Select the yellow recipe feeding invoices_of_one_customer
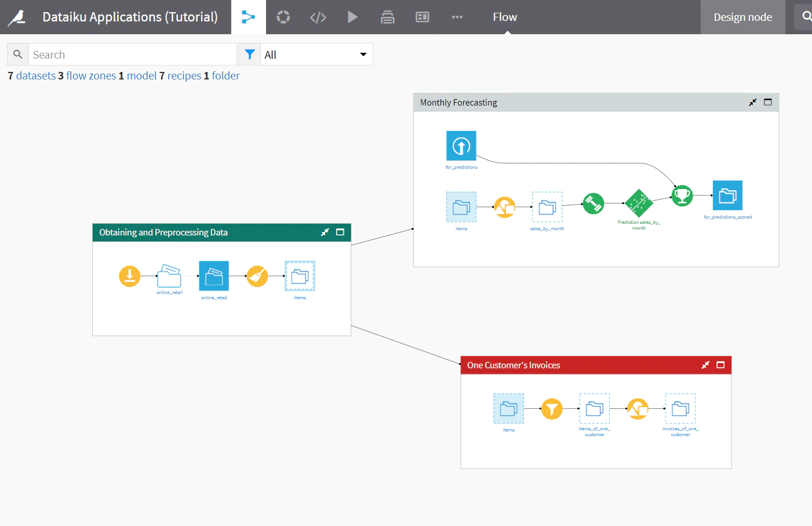Image resolution: width=812 pixels, height=526 pixels. (x=638, y=409)
